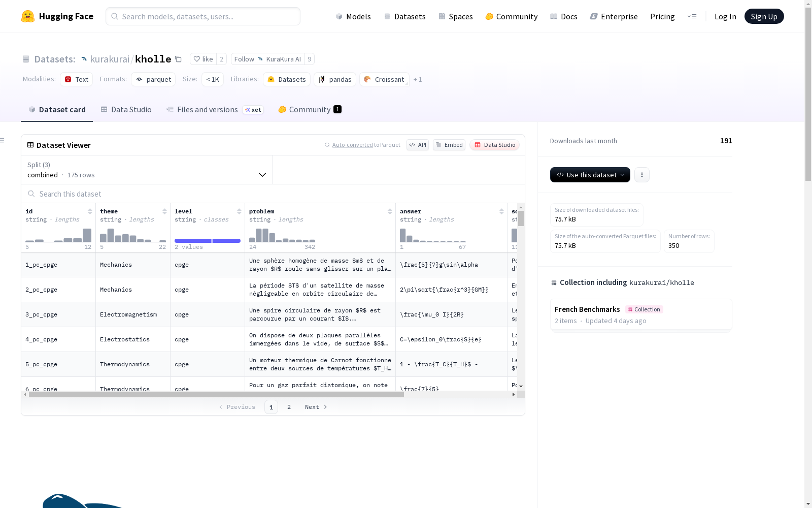Click the Hugging Face logo
Image resolution: width=812 pixels, height=508 pixels.
(57, 16)
